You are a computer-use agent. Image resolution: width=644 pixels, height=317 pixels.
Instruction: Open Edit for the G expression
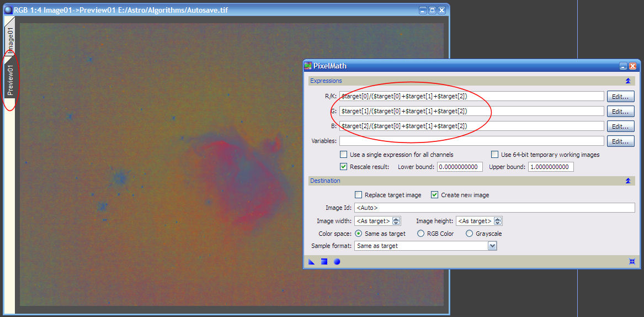(x=621, y=112)
